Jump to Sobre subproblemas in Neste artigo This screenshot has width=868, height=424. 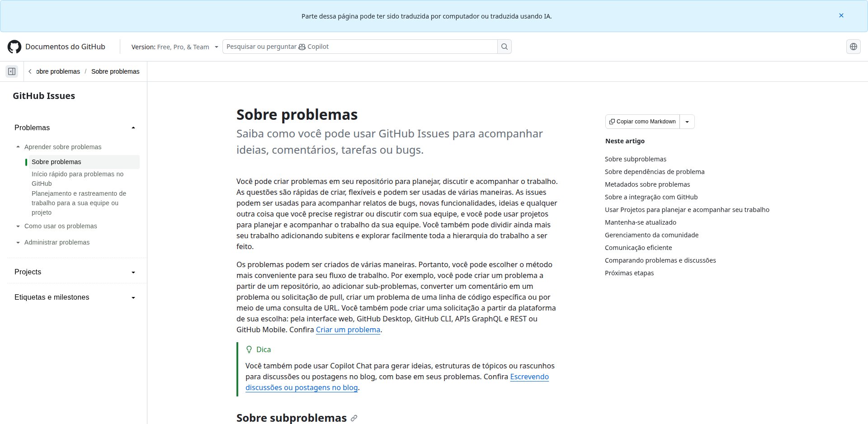coord(636,159)
